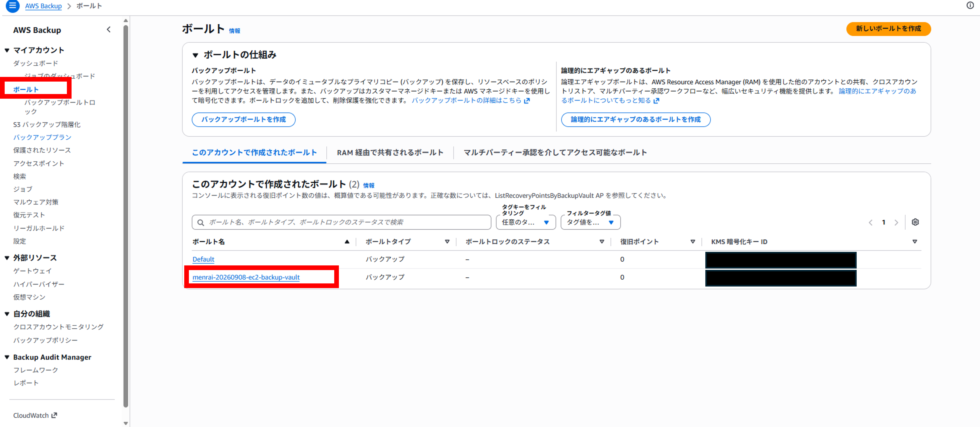Sort the 復旧ポイント column arrow
980x427 pixels.
coord(693,242)
